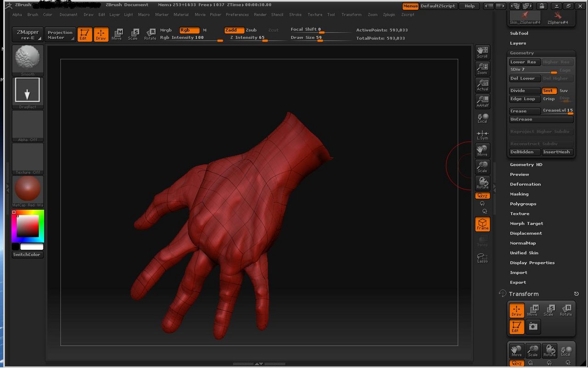Image resolution: width=588 pixels, height=368 pixels.
Task: Open the MatCap Red Wax material sphere
Action: [28, 189]
